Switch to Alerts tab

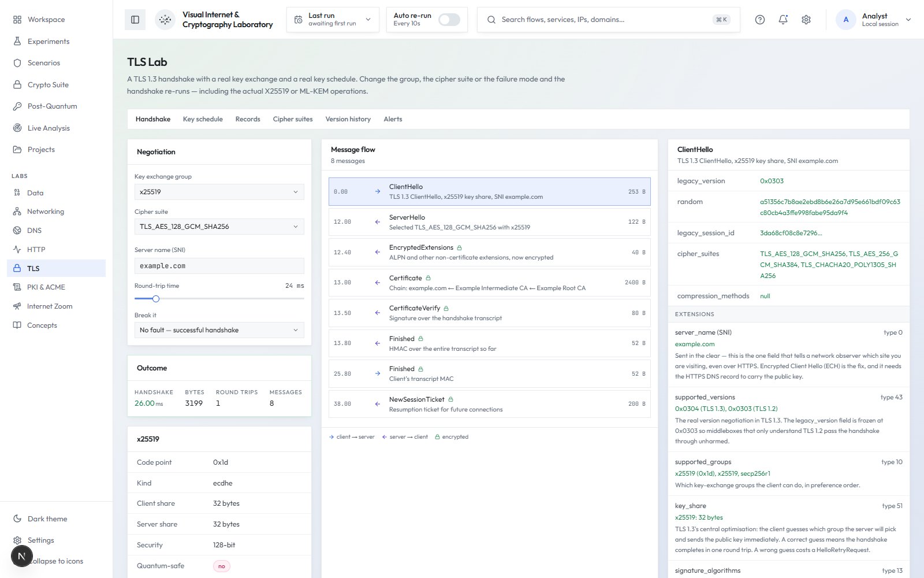point(393,119)
